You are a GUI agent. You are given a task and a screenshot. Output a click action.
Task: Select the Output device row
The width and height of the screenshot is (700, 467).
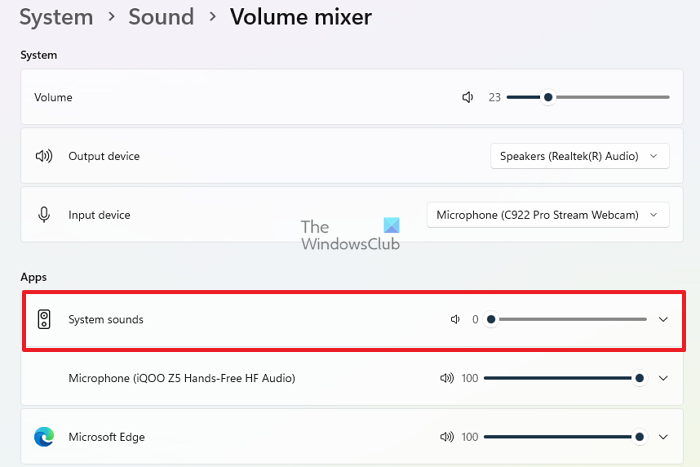point(250,156)
